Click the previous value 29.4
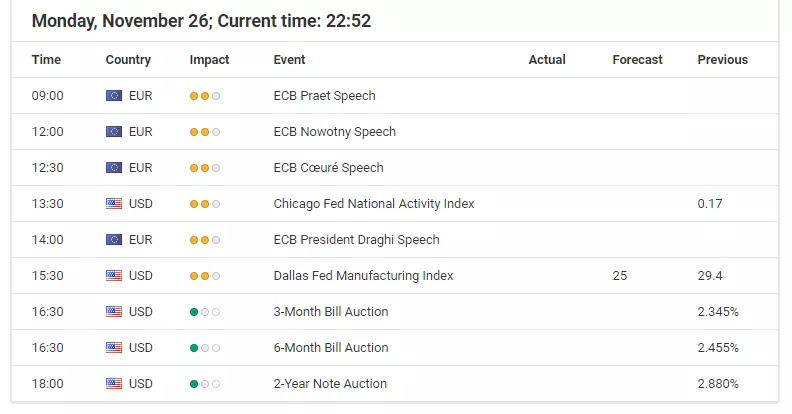The image size is (792, 414). click(710, 276)
